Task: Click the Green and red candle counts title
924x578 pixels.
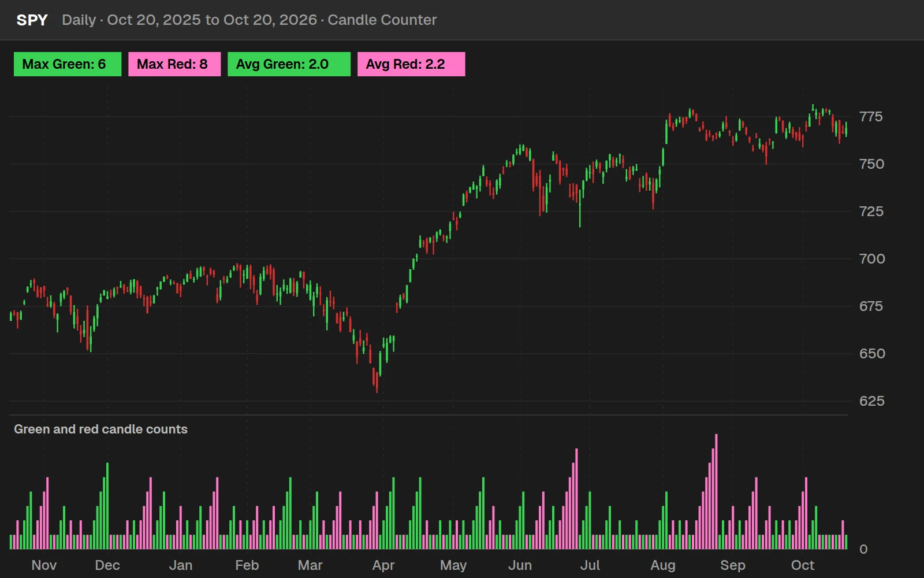Action: point(100,429)
